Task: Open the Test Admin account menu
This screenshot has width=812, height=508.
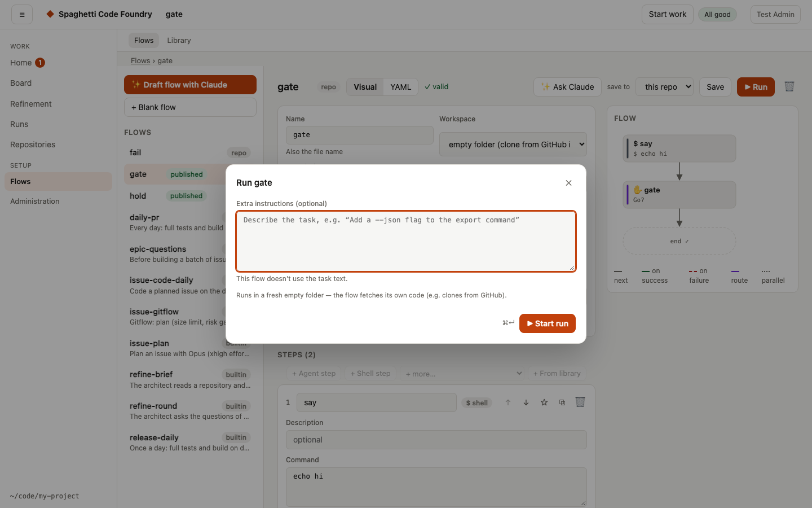Action: [775, 15]
